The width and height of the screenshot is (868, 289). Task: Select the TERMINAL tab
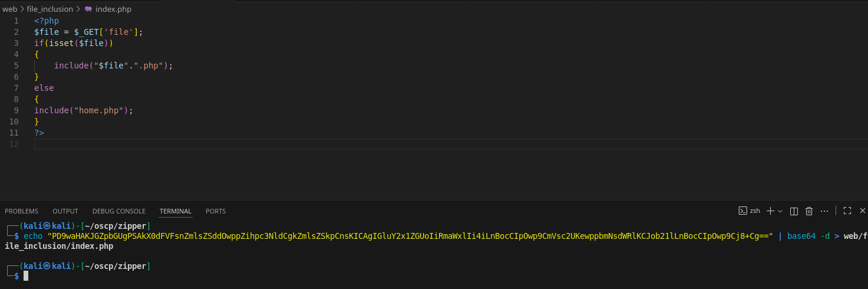[175, 211]
